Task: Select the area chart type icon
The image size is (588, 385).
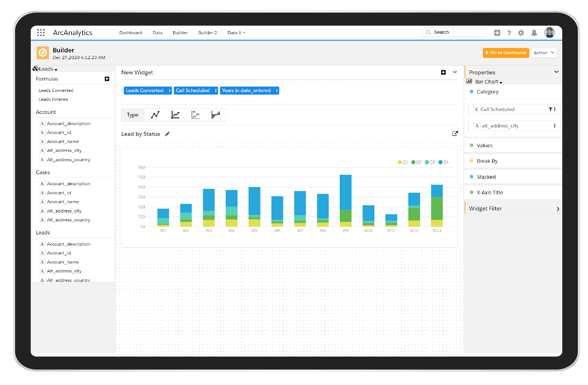Action: pyautogui.click(x=195, y=115)
